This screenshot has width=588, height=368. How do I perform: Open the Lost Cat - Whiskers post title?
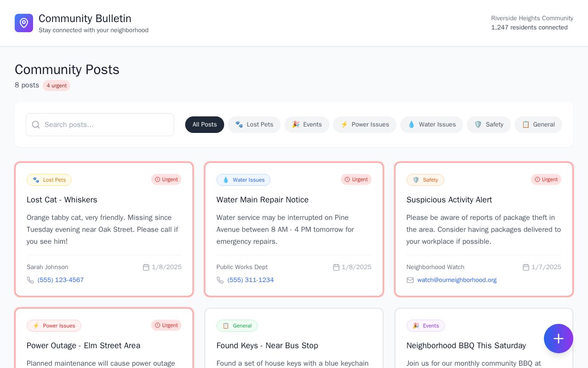point(62,200)
